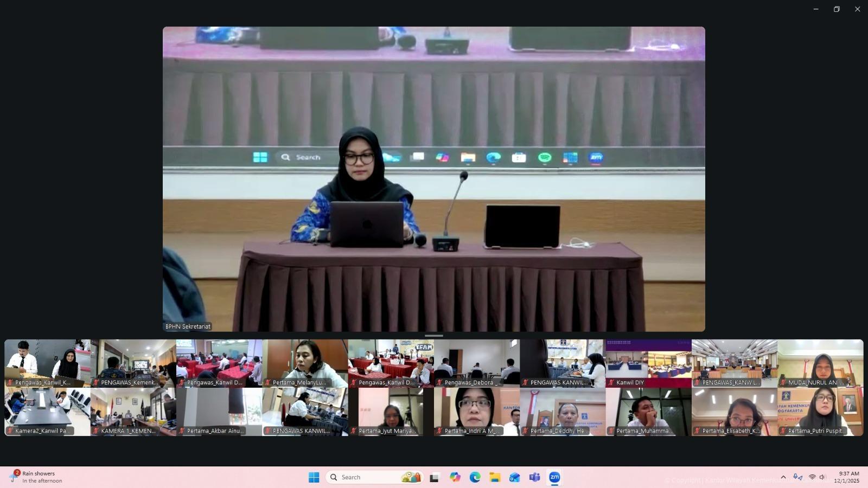This screenshot has height=488, width=868.
Task: Select the MUDA_NURUL participant video tile
Action: [x=820, y=363]
